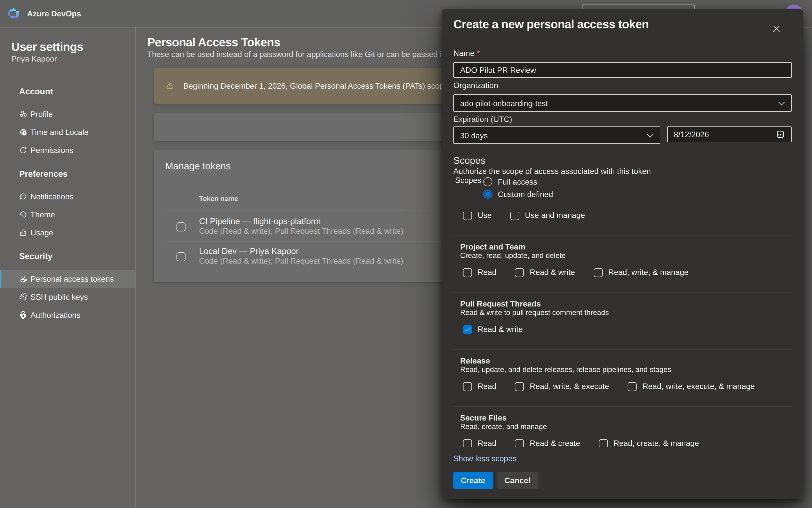Uncheck Pull Request Threads Read & write
This screenshot has height=508, width=812.
[467, 330]
